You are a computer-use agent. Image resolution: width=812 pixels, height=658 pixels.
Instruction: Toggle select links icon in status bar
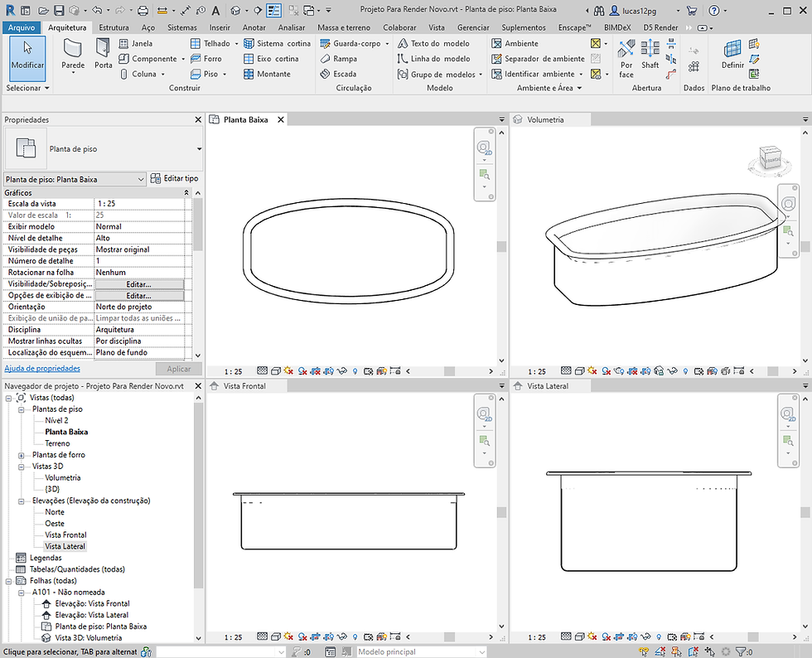click(644, 651)
